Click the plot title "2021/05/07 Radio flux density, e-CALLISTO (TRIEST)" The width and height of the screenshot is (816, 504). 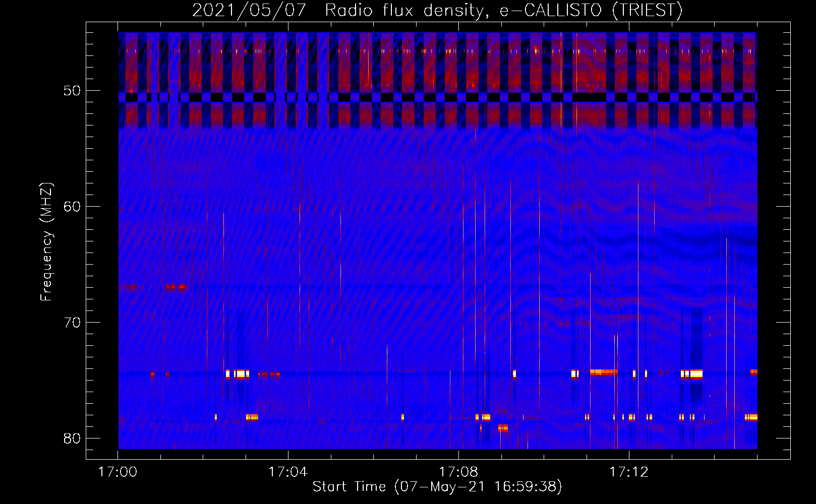point(437,10)
